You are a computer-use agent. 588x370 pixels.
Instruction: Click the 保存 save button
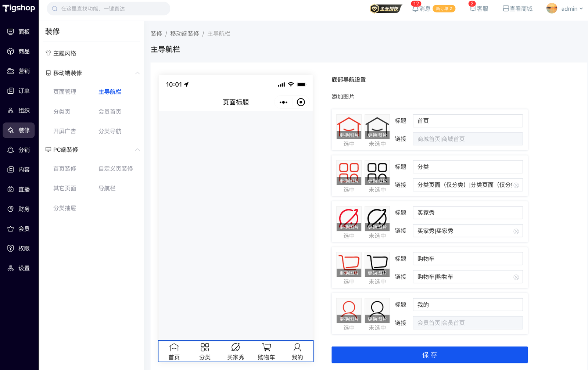(430, 355)
